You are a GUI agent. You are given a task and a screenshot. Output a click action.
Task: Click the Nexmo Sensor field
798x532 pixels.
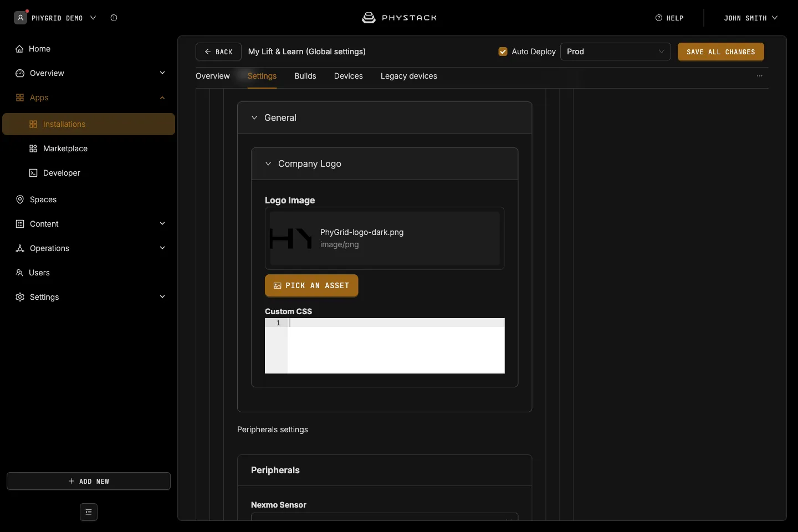click(x=385, y=516)
